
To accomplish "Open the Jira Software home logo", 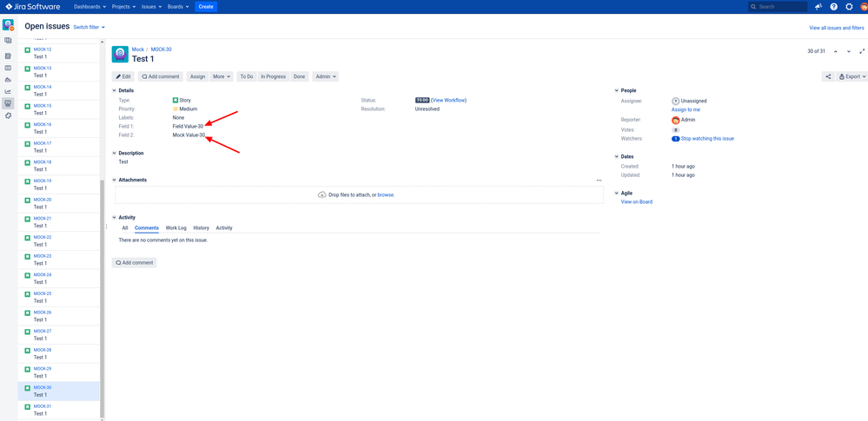I will coord(33,7).
